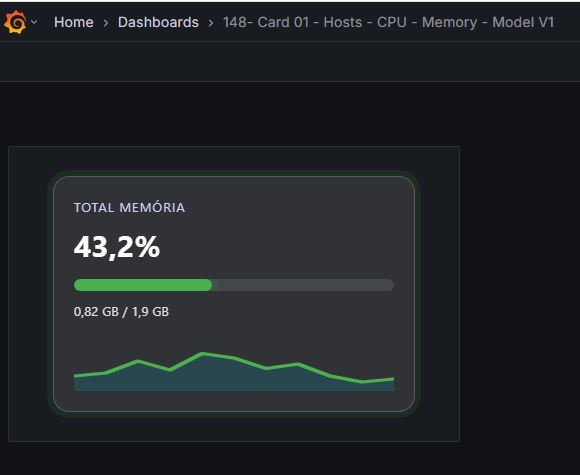Expand the dropdown chevron beside Grafana logo
Viewport: 580px width, 475px height.
coord(34,22)
